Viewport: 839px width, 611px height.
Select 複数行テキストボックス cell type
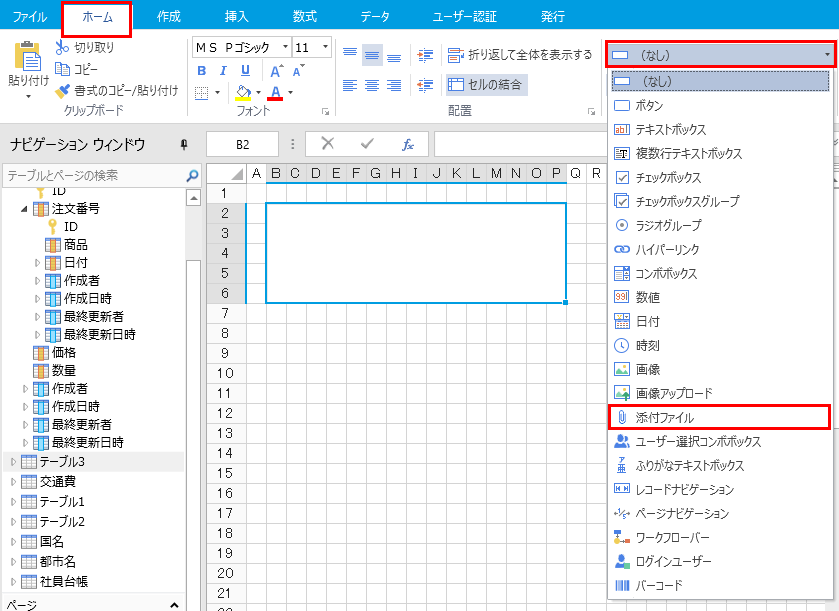720,154
